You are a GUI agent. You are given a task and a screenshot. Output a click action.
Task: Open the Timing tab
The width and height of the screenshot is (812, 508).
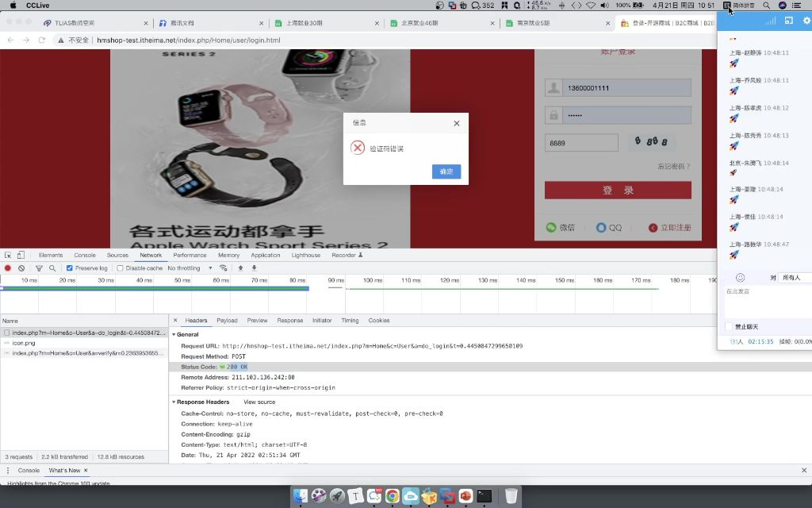[350, 321]
